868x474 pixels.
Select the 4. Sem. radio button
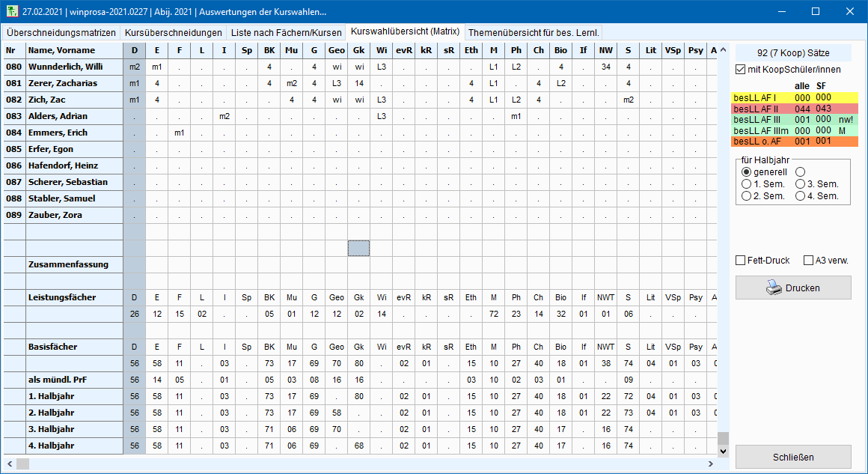tap(801, 196)
